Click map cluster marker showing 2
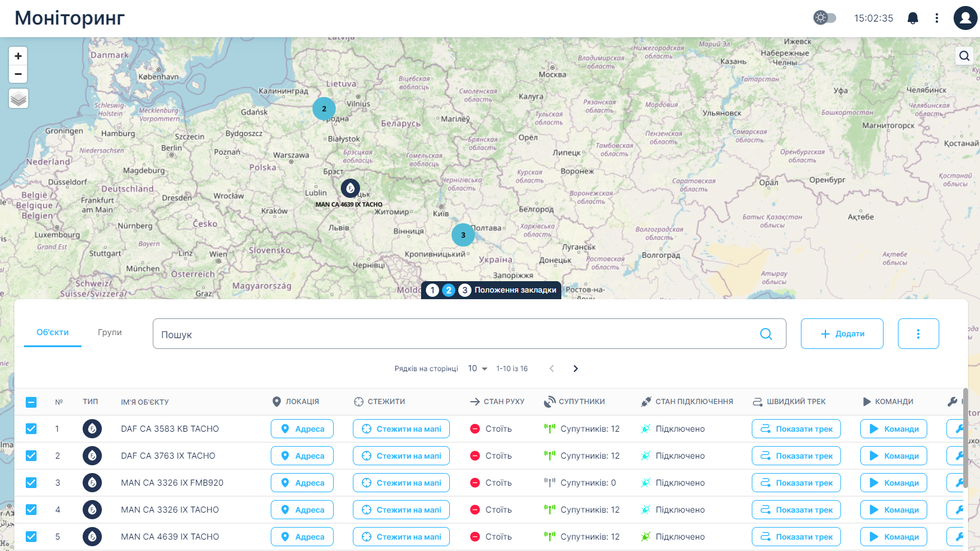 tap(324, 109)
